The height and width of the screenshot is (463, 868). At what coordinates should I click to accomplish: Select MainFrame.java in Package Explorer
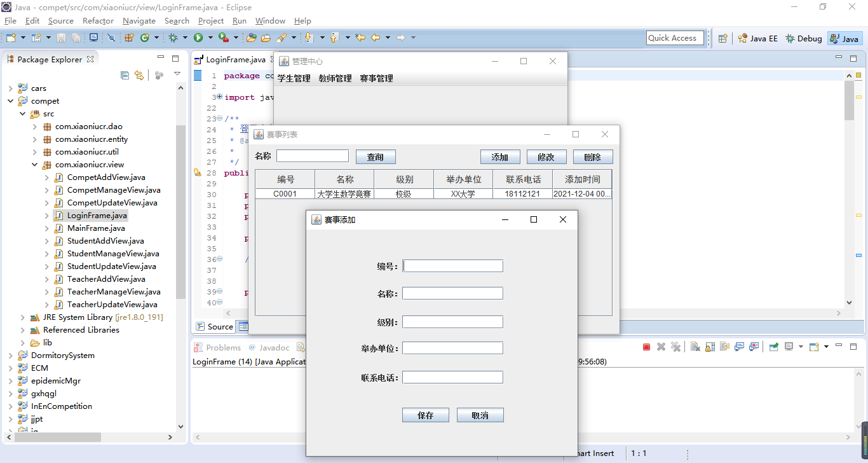click(96, 228)
